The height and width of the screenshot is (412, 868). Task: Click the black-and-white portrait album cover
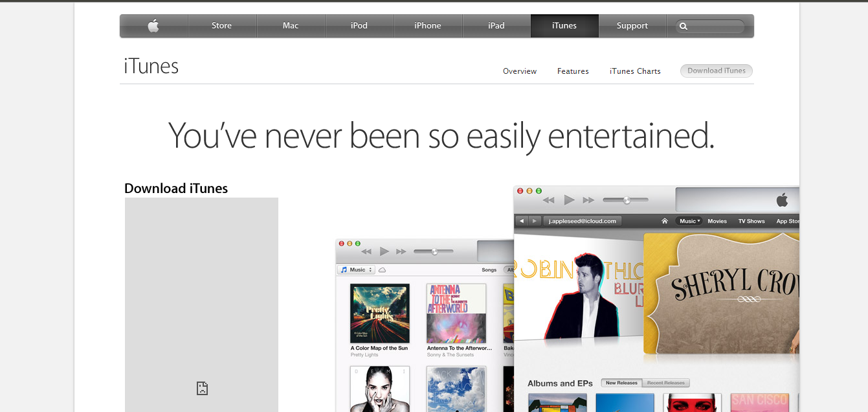click(380, 389)
